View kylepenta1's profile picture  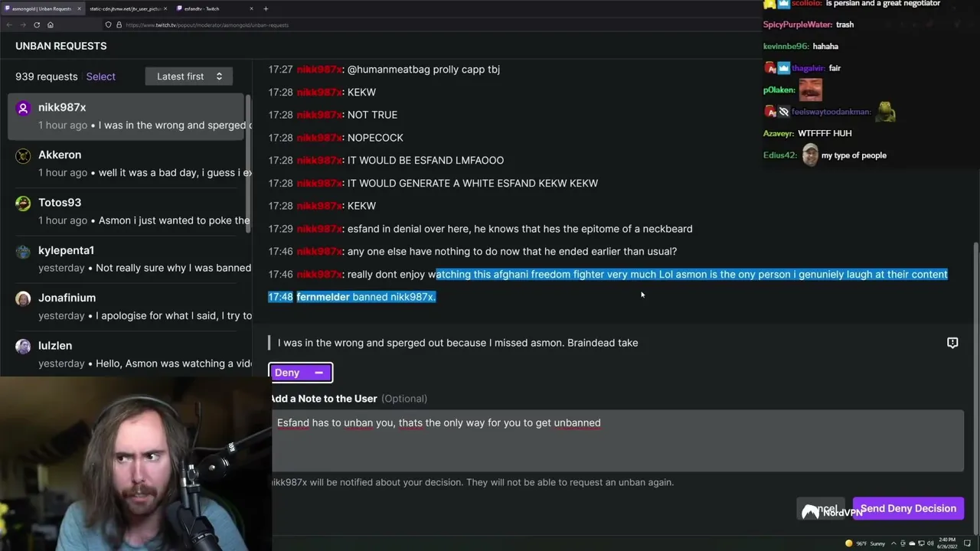point(23,251)
